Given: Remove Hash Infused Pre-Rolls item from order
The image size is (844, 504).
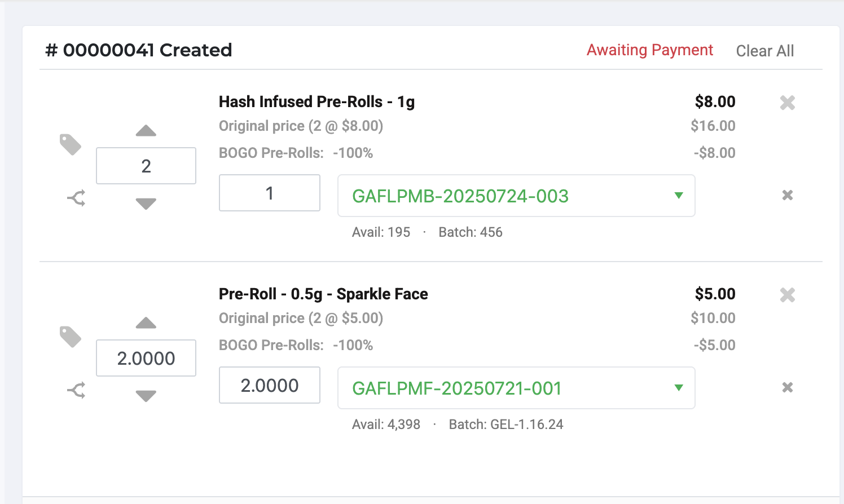Looking at the screenshot, I should [788, 103].
